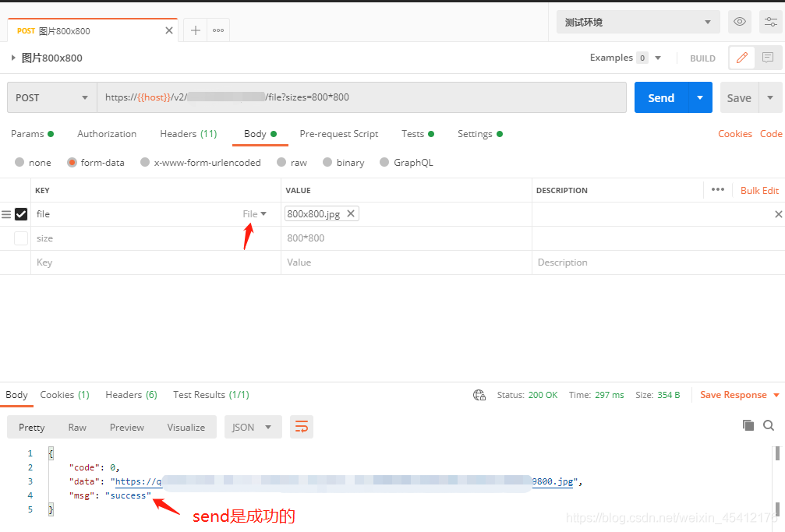The width and height of the screenshot is (785, 532).
Task: Open the 测试环境 environment dropdown
Action: (x=638, y=22)
